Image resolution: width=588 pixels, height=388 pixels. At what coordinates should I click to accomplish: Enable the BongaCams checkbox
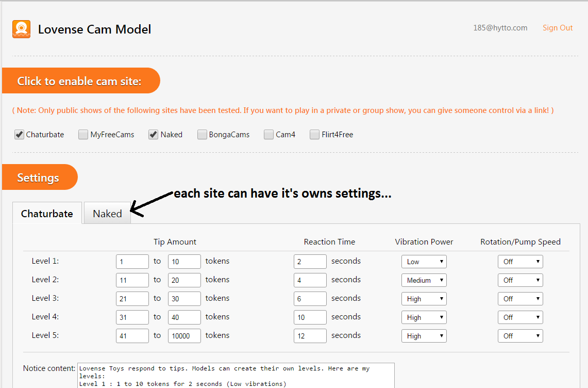[202, 135]
